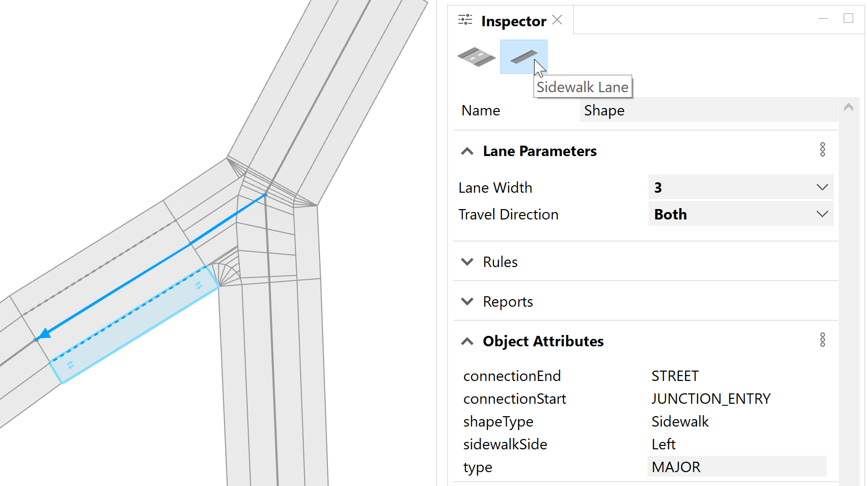Click the blue arrowhead on the street lane

tap(45, 333)
